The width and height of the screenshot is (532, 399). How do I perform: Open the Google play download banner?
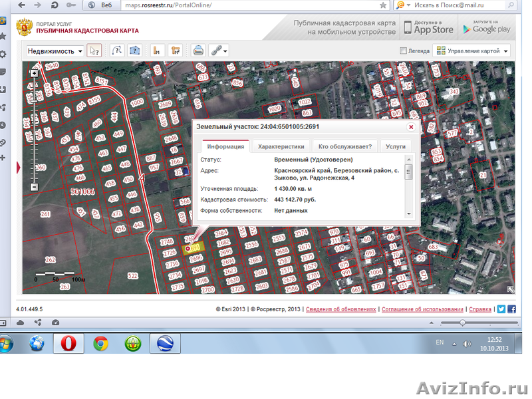[487, 27]
